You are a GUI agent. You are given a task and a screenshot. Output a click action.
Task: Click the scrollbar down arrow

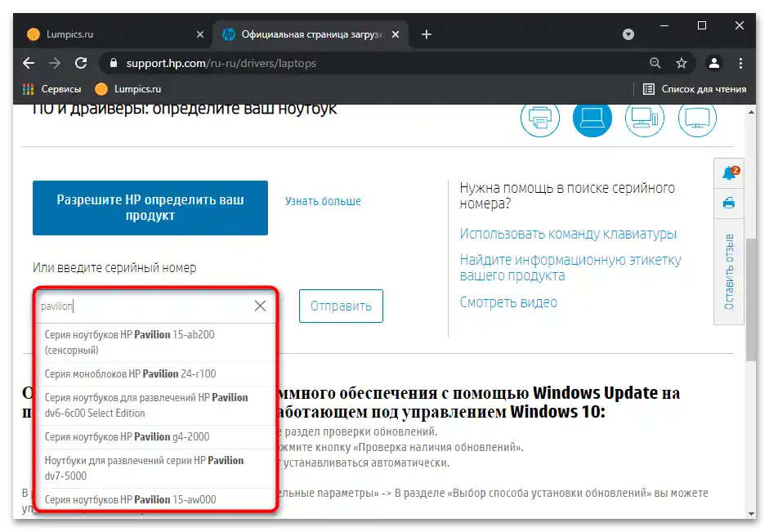pyautogui.click(x=751, y=514)
